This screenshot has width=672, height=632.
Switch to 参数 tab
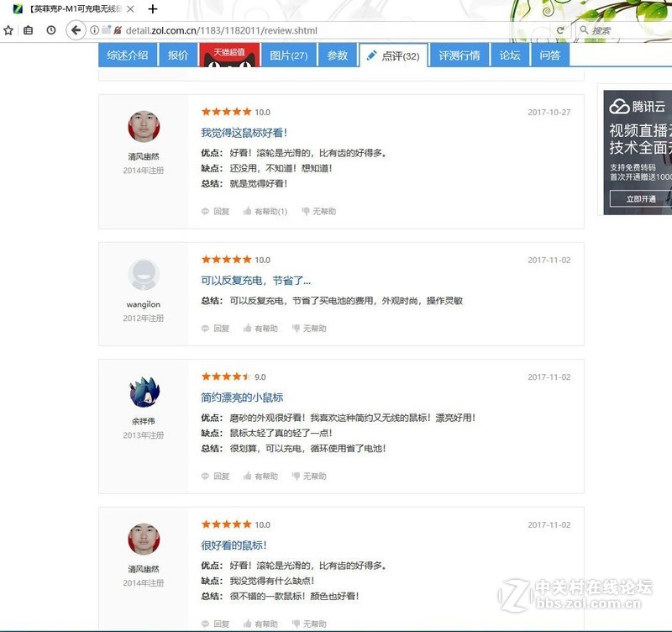coord(338,55)
